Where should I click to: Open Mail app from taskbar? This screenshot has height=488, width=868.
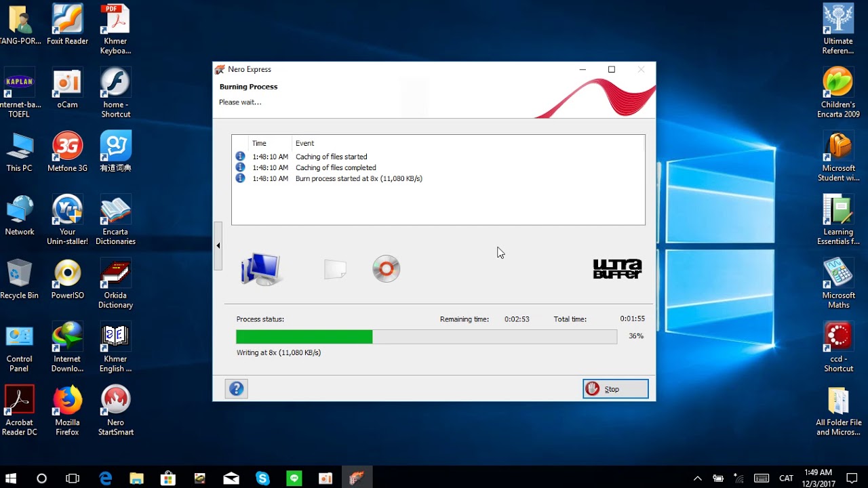coord(231,478)
